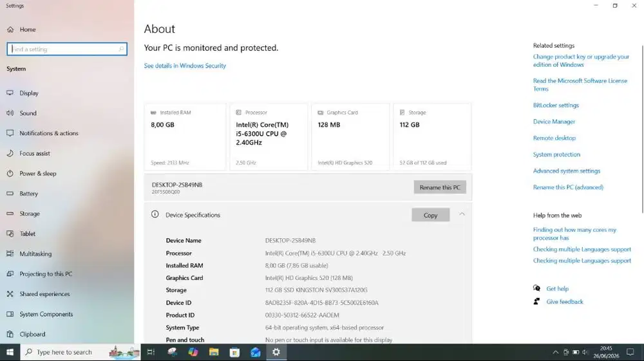Read the Microsoft Software License Terms
This screenshot has width=644, height=361.
(580, 85)
